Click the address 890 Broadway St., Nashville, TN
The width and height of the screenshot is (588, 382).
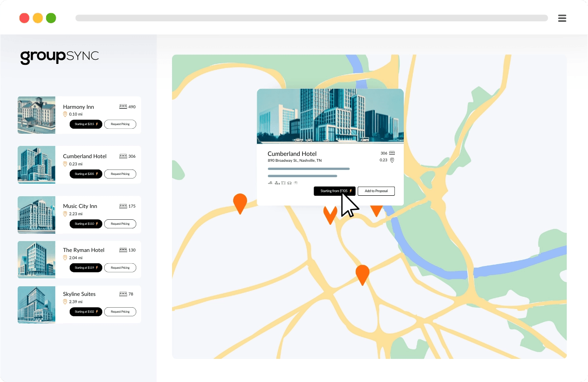[x=295, y=160]
